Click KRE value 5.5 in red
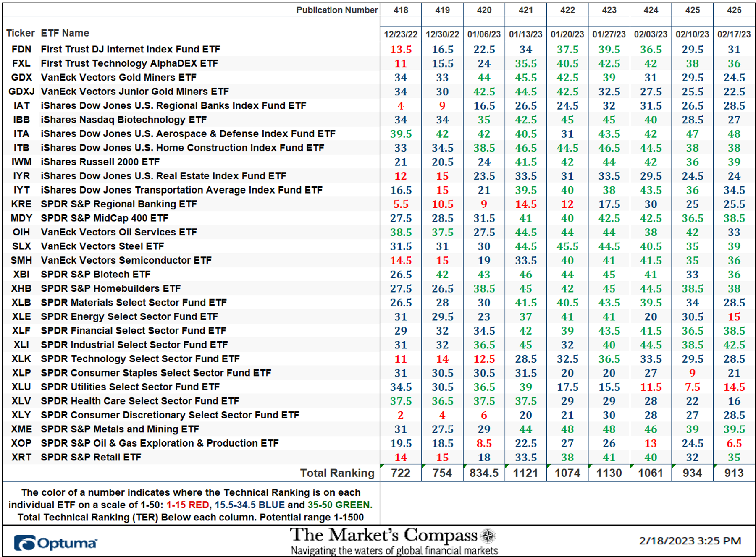Image resolution: width=756 pixels, height=557 pixels. click(x=401, y=204)
